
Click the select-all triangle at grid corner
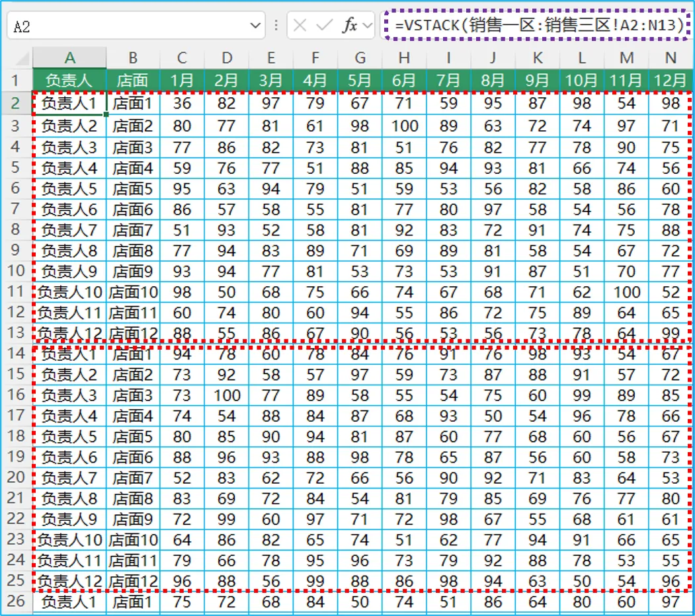(22, 58)
